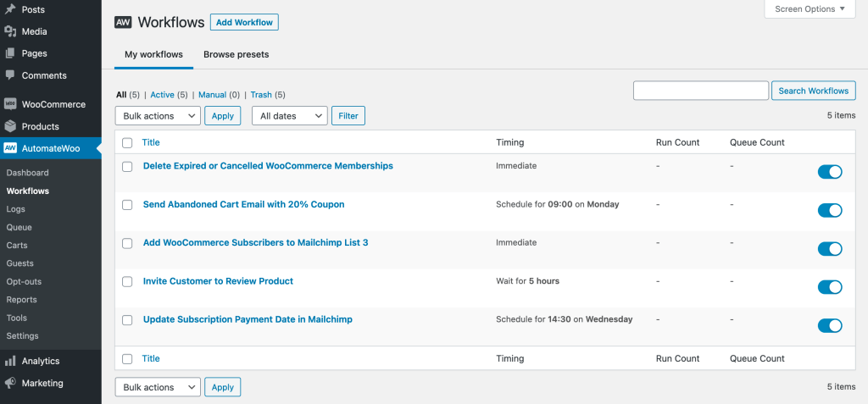Turn off Invite Customer to Review switch

(830, 287)
